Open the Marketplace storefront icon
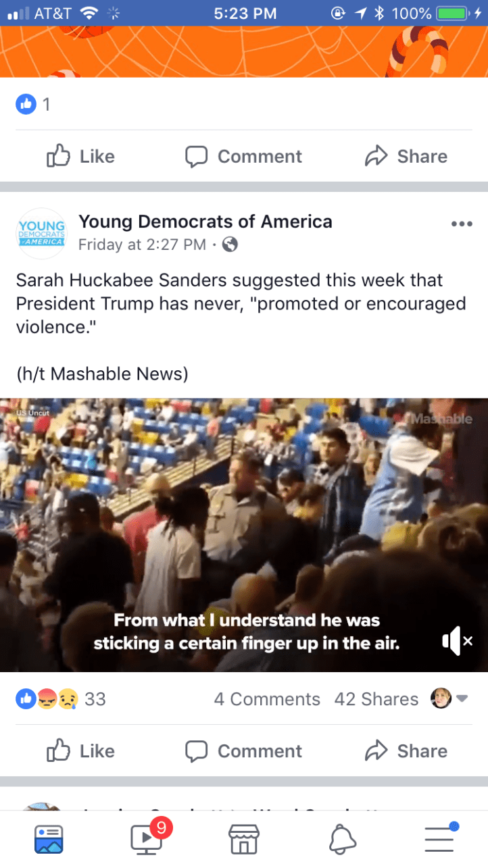488x868 pixels. pos(244,839)
